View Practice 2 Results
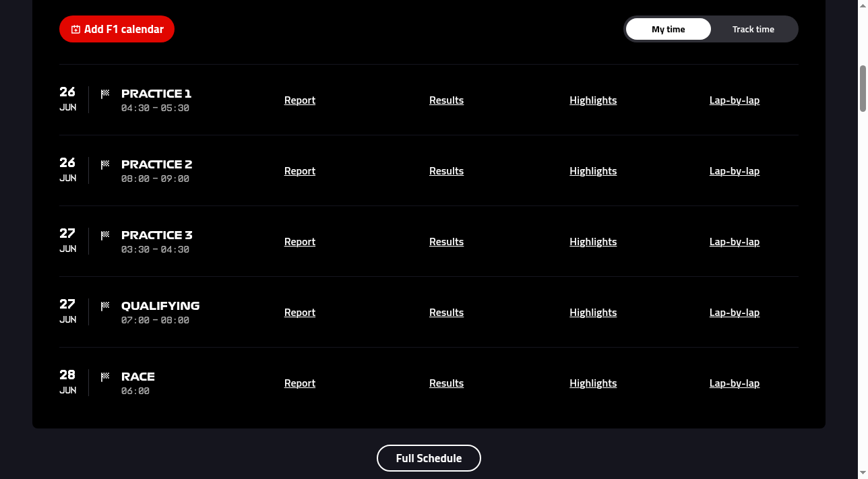This screenshot has height=479, width=868. [x=446, y=171]
